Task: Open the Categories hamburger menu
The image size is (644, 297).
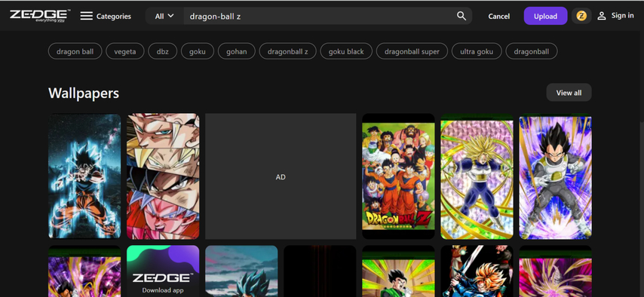Action: point(86,16)
